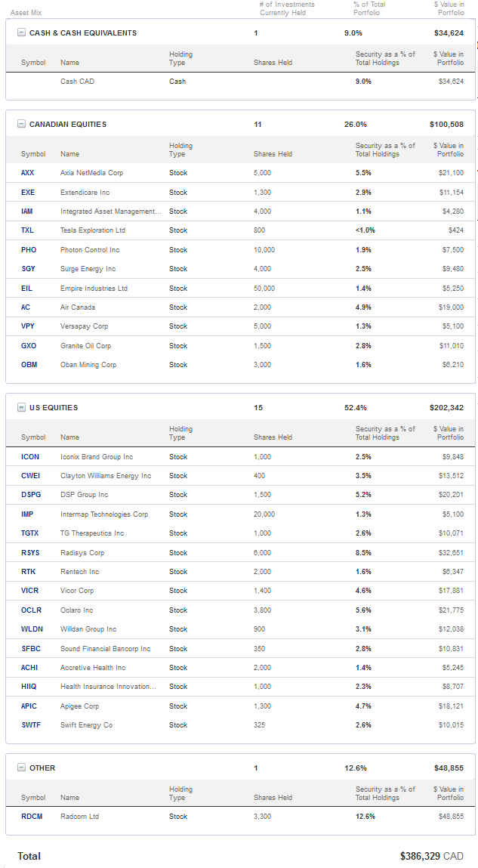The image size is (478, 868).
Task: Click the OCLR ticker symbol
Action: 31,610
